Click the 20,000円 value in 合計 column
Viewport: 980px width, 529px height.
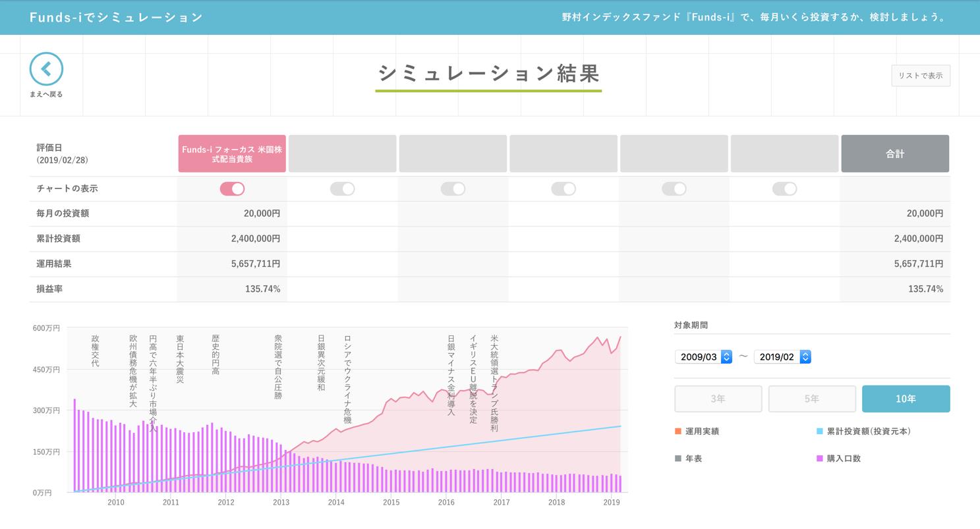click(x=925, y=213)
